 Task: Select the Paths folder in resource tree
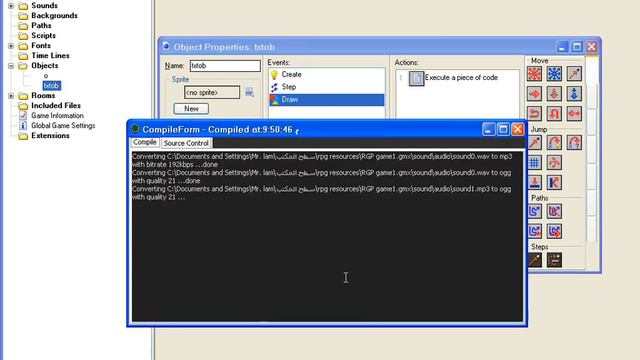click(x=41, y=25)
